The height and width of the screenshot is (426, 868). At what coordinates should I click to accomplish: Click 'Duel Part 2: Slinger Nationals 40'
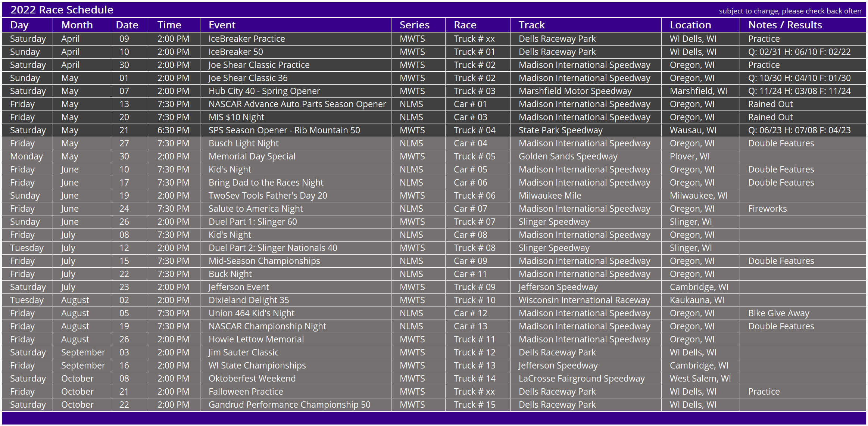(x=273, y=248)
